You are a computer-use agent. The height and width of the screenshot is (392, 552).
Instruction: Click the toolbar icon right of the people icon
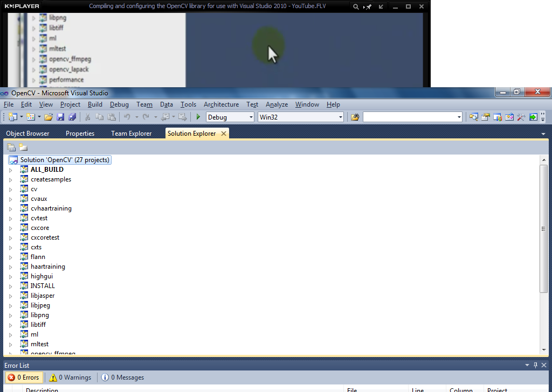509,117
